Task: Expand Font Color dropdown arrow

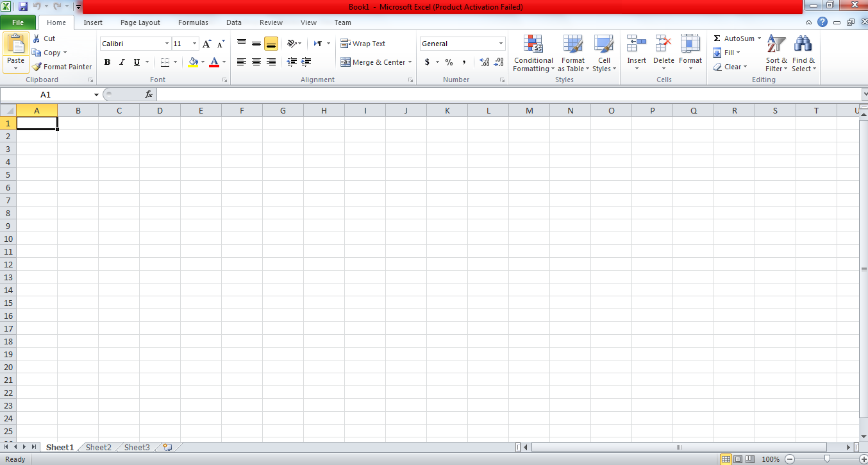Action: click(224, 62)
